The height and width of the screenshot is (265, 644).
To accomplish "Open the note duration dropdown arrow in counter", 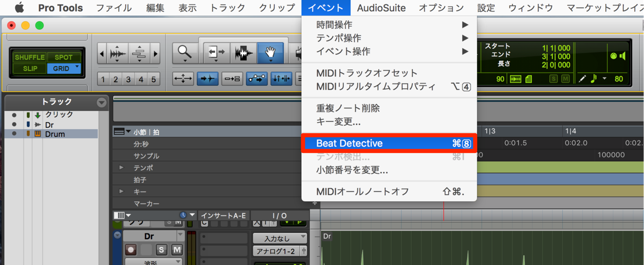I will coord(604,79).
